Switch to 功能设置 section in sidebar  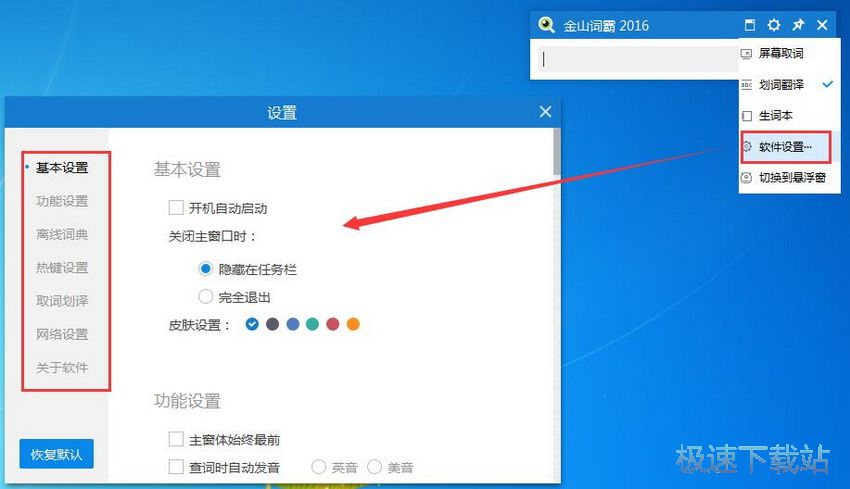pyautogui.click(x=62, y=201)
